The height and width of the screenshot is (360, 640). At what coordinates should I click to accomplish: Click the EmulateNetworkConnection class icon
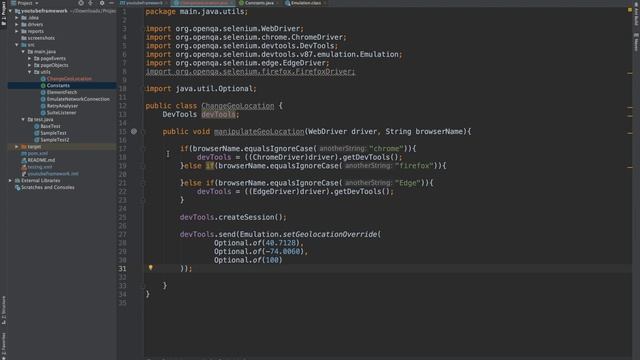(43, 99)
